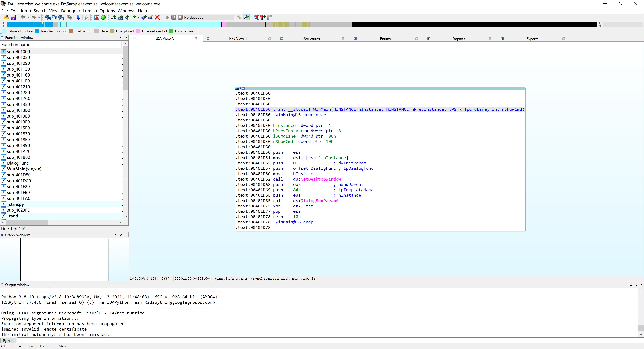Open the Jump menu
This screenshot has height=349, width=644.
pos(25,11)
